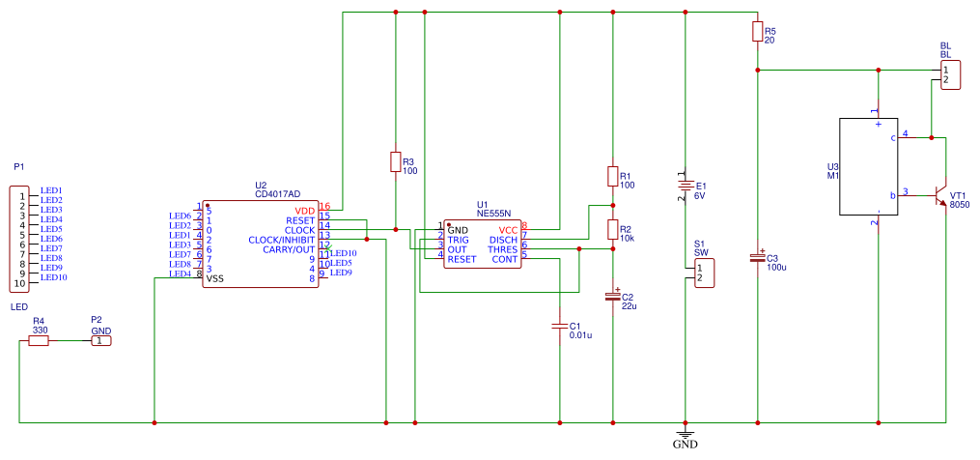Click the DISCH pin label on U1
The image size is (980, 460).
click(x=503, y=240)
